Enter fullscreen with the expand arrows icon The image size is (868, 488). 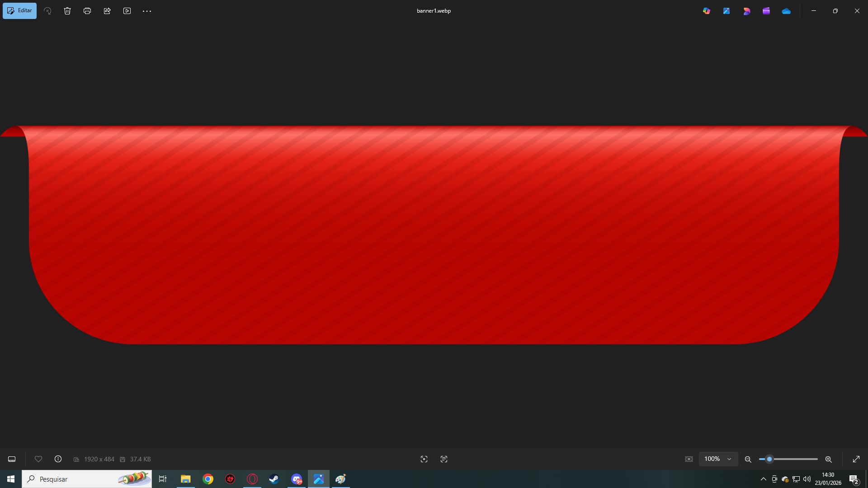tap(856, 459)
